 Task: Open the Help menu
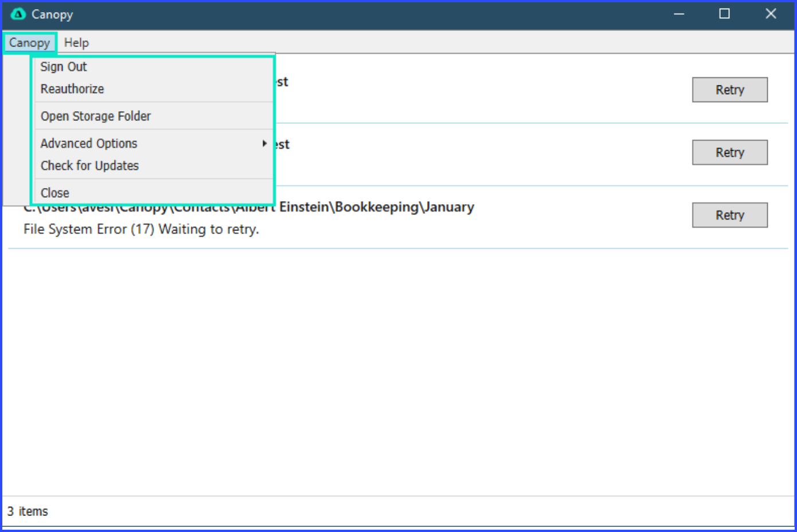(x=76, y=43)
